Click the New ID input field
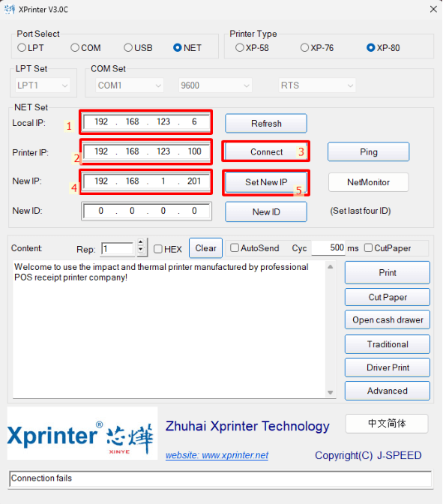 (146, 211)
